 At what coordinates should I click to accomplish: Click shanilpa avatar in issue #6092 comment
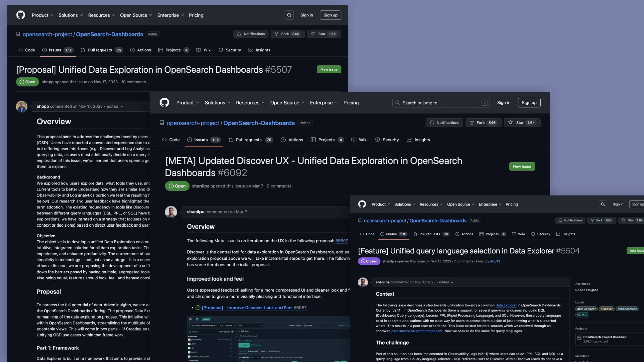pos(171,212)
